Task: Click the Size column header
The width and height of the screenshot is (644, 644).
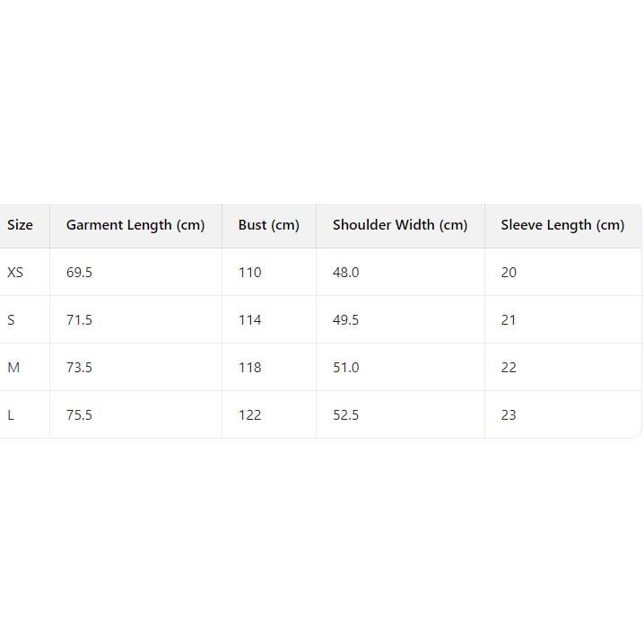Action: pos(20,225)
